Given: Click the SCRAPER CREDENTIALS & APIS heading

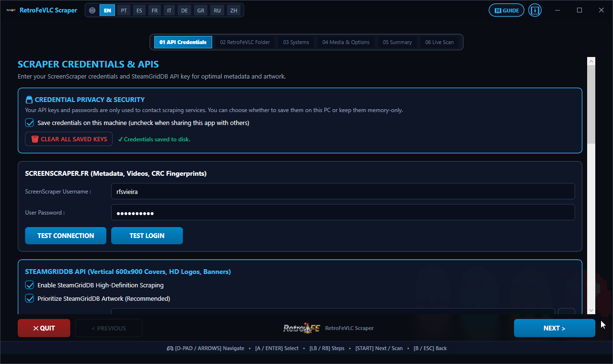Looking at the screenshot, I should click(88, 64).
